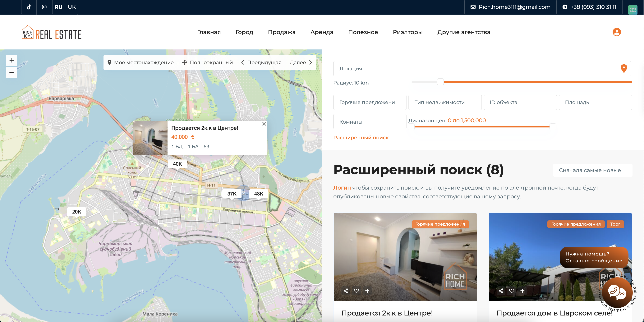Open the Продажа menu item
Screen dimensions: 644x322
[x=282, y=32]
